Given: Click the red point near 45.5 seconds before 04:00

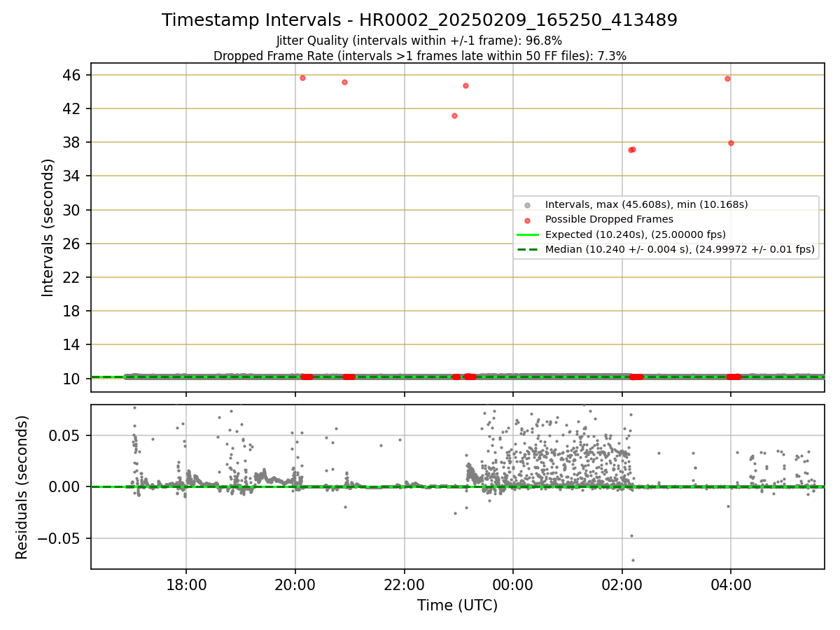Looking at the screenshot, I should tap(727, 78).
